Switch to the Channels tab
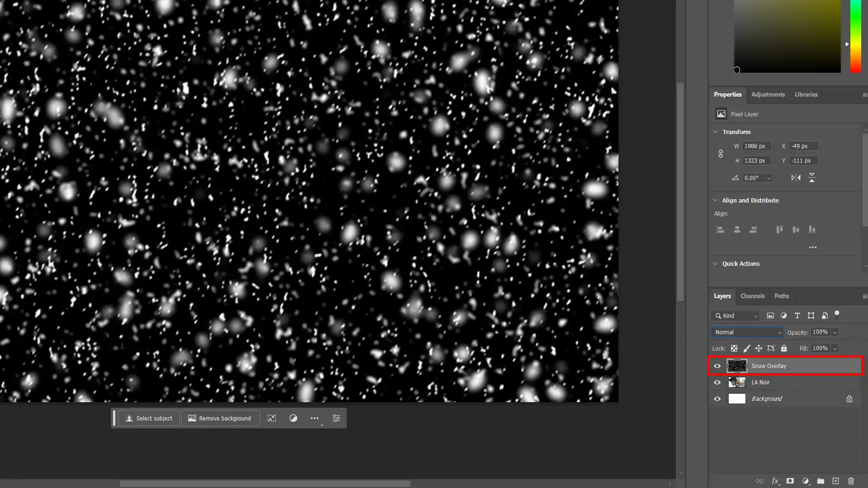Viewport: 868px width, 488px height. coord(752,296)
